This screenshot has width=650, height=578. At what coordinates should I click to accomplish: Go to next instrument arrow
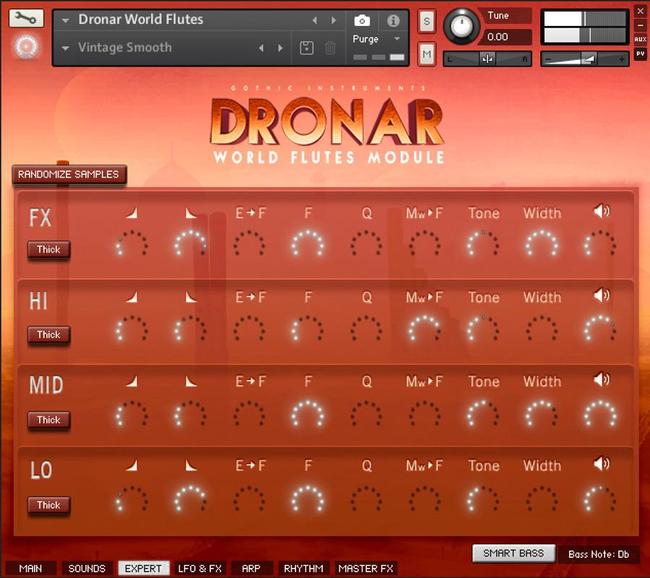333,20
